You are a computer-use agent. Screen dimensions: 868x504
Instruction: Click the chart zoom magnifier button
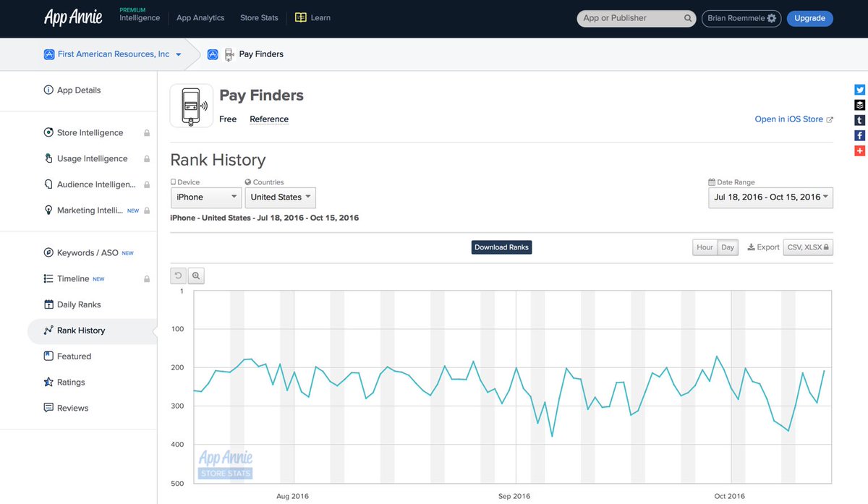pos(196,276)
